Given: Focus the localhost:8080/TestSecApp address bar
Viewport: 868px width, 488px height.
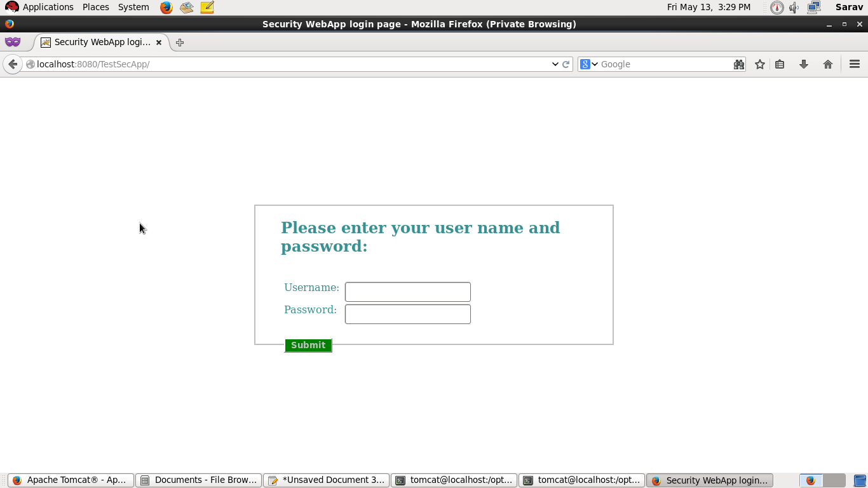Looking at the screenshot, I should click(x=292, y=64).
